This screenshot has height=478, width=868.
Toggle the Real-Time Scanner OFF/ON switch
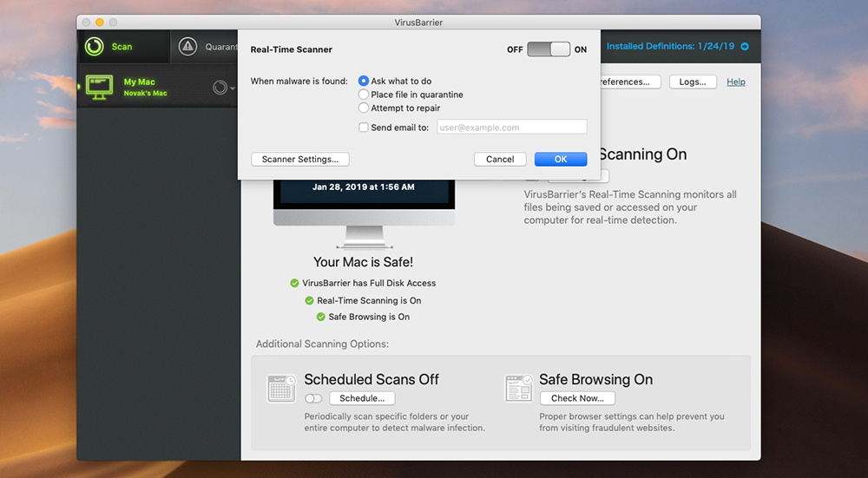[549, 49]
